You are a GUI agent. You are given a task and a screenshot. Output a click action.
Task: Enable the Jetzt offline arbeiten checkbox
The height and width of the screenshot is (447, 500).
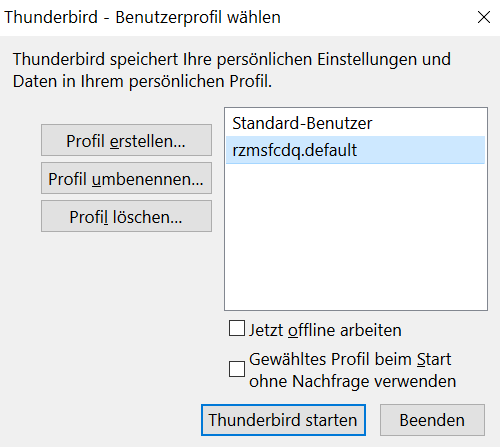click(237, 328)
